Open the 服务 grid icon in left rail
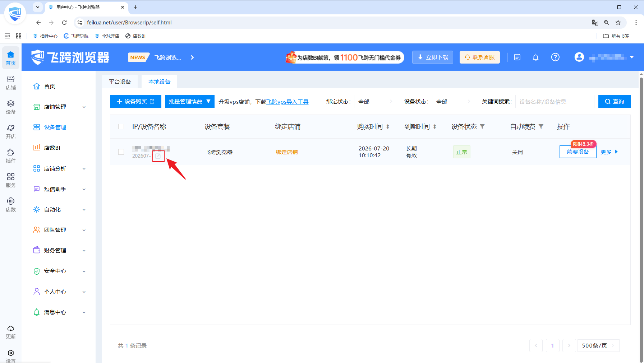The height and width of the screenshot is (363, 644). tap(11, 180)
